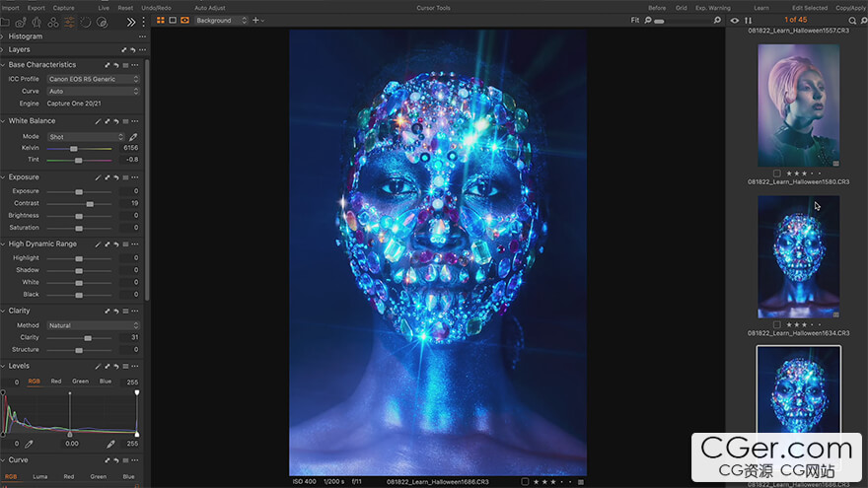Select the pink turban portrait thumbnail
Screen dimensions: 868x488
tap(798, 105)
